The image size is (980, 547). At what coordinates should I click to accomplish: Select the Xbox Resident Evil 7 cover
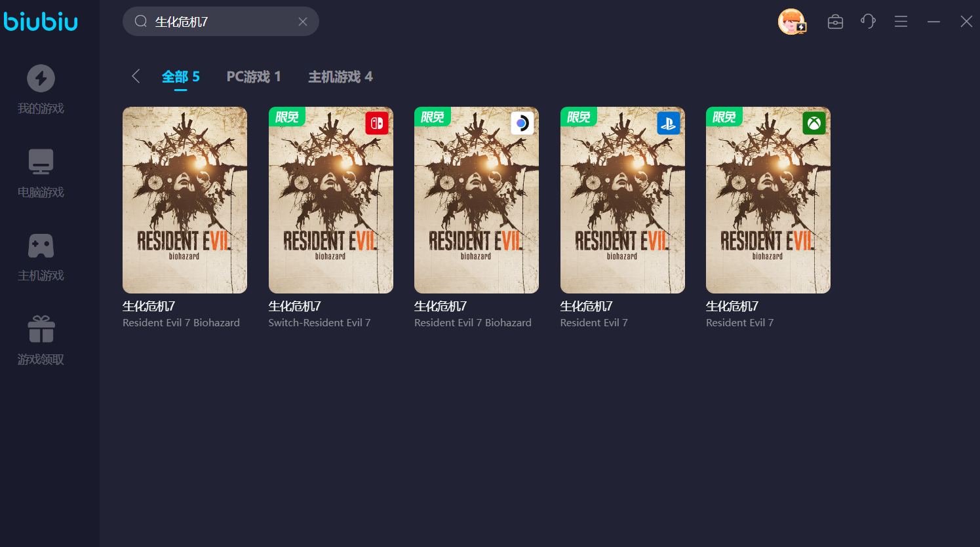[768, 200]
